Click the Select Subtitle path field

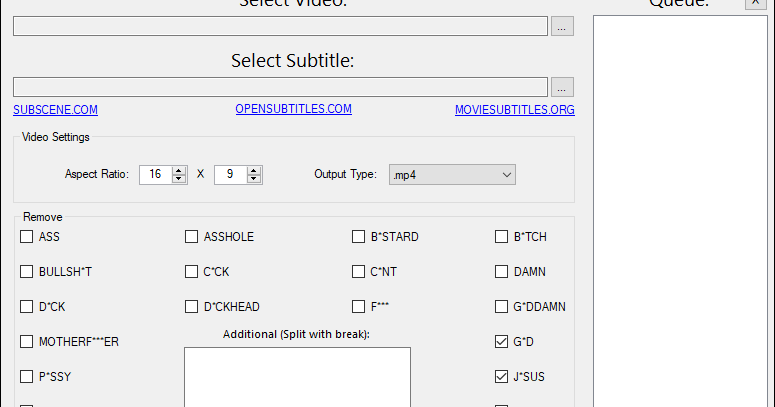click(280, 87)
